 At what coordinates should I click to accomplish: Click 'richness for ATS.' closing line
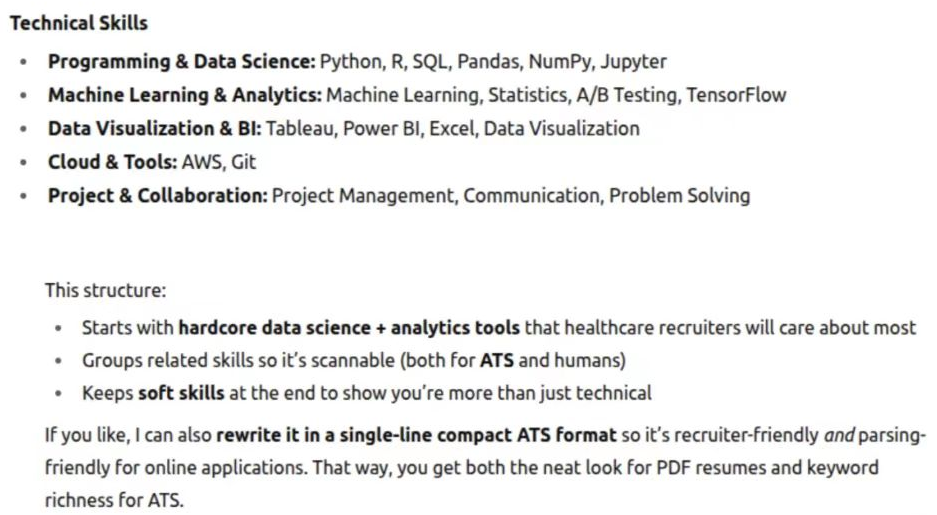[x=114, y=499]
